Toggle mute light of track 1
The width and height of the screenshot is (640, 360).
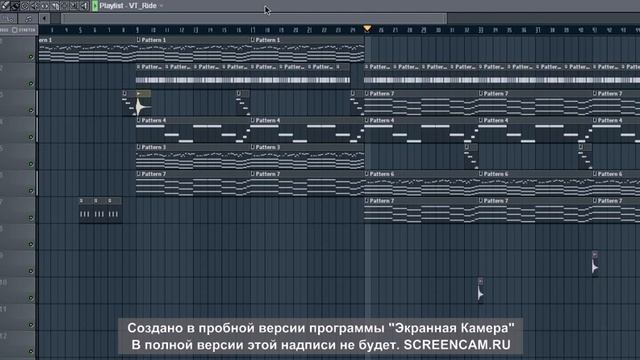pos(31,57)
